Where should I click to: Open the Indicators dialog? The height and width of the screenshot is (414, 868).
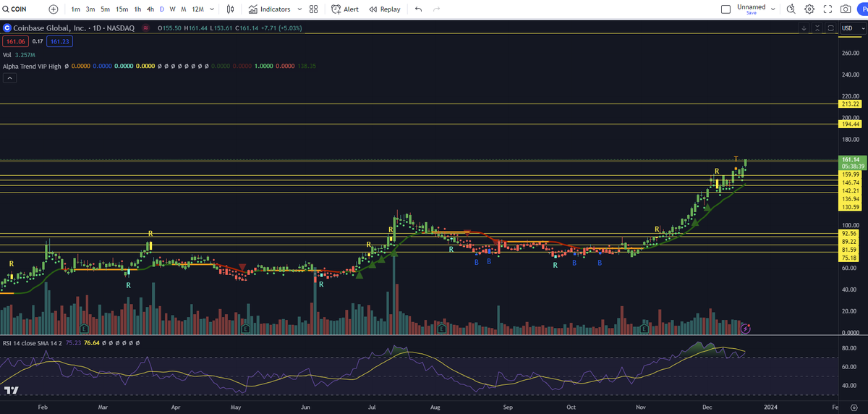(x=269, y=9)
